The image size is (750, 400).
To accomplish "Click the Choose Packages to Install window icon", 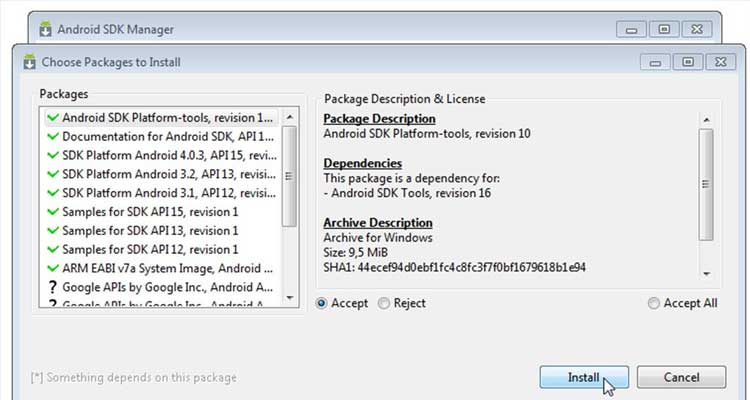I will click(x=30, y=62).
